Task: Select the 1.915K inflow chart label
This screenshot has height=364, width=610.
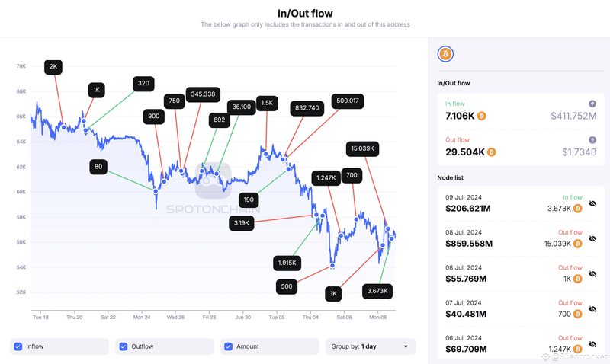Action: click(287, 263)
